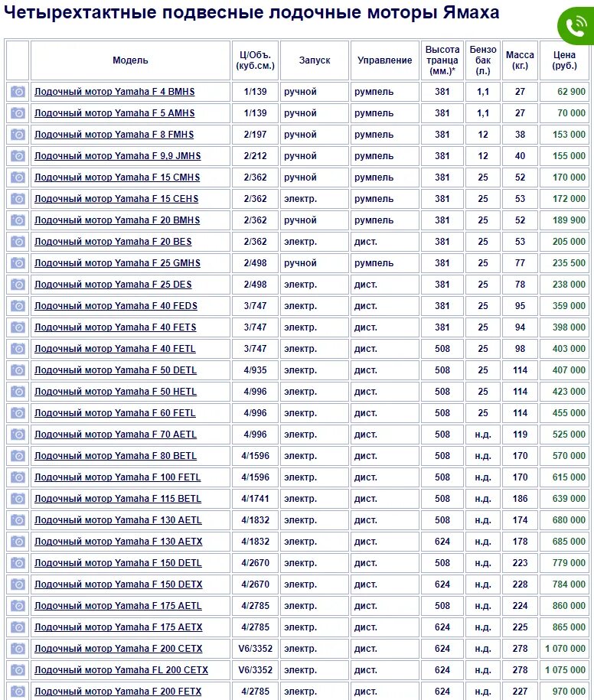View Yamaha F 150 DETL motor link

118,563
